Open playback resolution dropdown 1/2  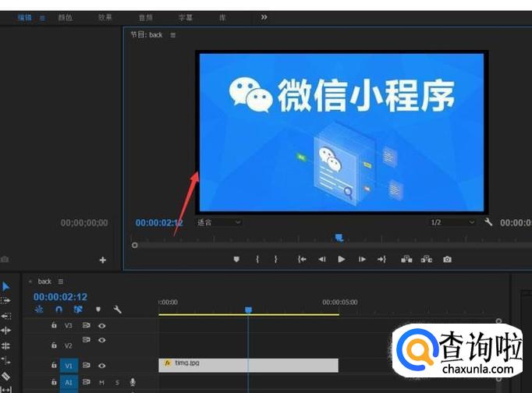tap(452, 222)
